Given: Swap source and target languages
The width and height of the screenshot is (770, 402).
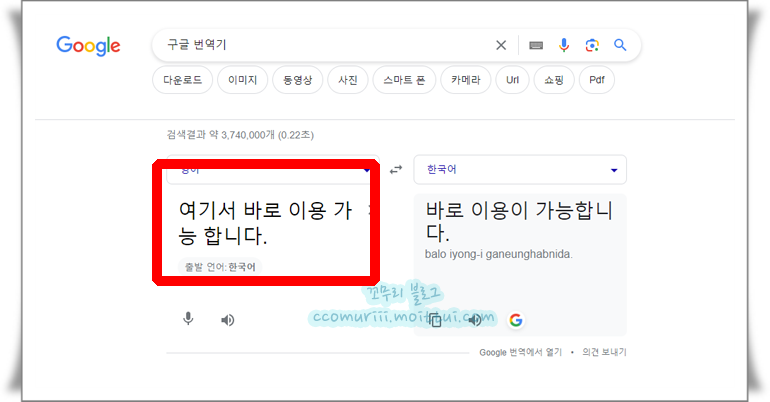Looking at the screenshot, I should (x=396, y=170).
